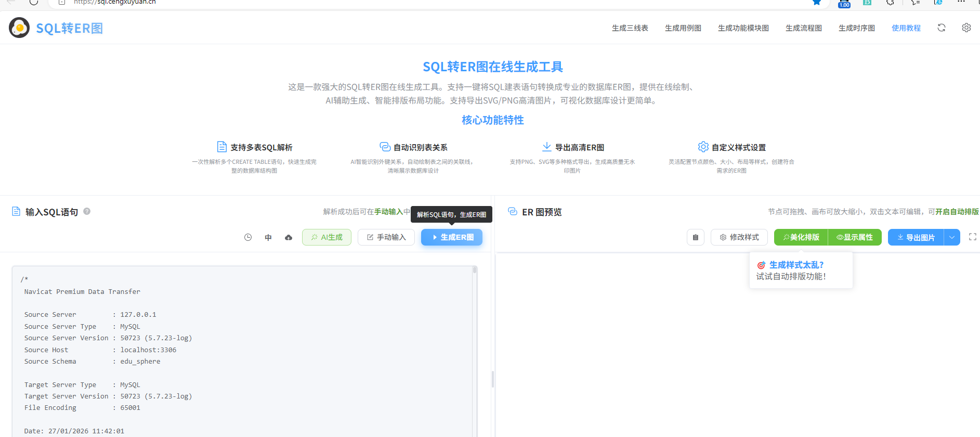Click the 修改样式 button
This screenshot has height=437, width=980.
coord(739,237)
